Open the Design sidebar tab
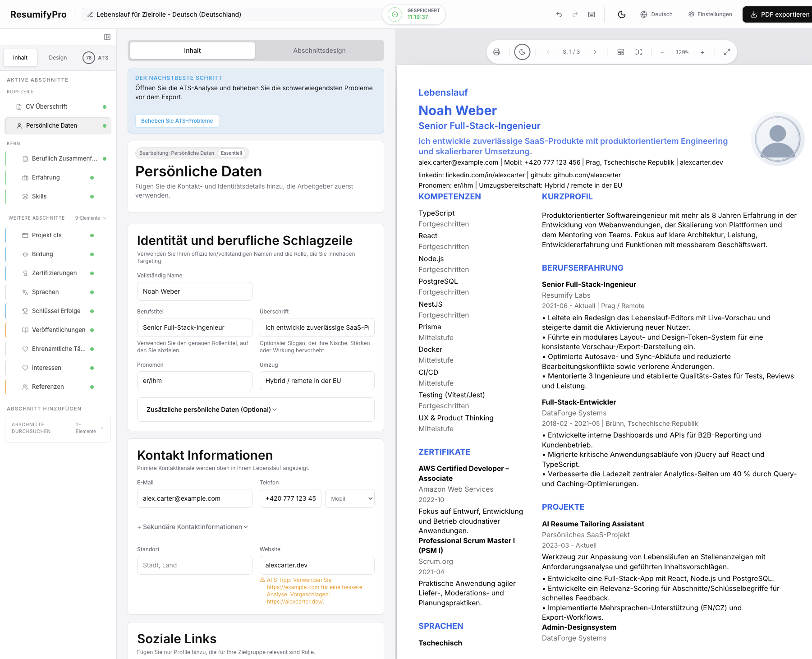The image size is (812, 659). pyautogui.click(x=58, y=58)
